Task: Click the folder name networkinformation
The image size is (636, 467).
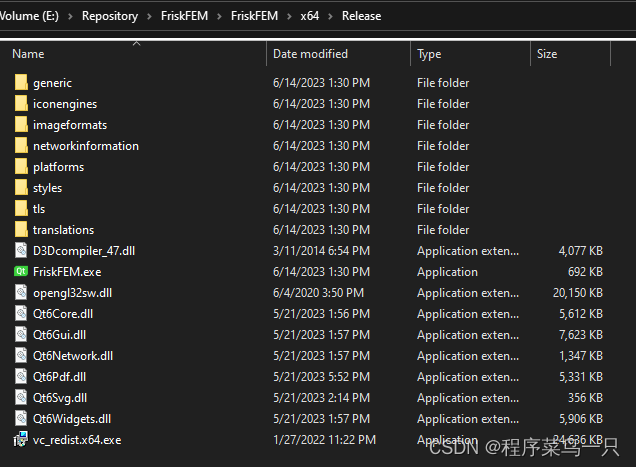Action: (86, 146)
